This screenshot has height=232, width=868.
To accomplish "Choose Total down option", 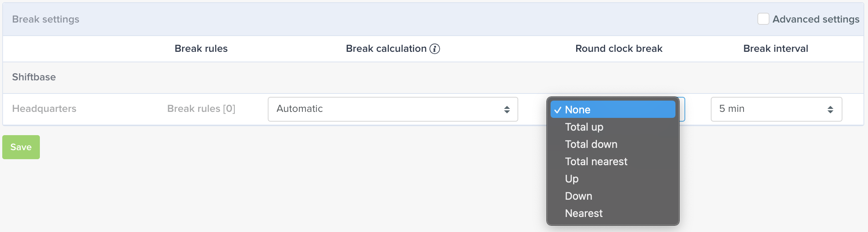I will pos(613,144).
